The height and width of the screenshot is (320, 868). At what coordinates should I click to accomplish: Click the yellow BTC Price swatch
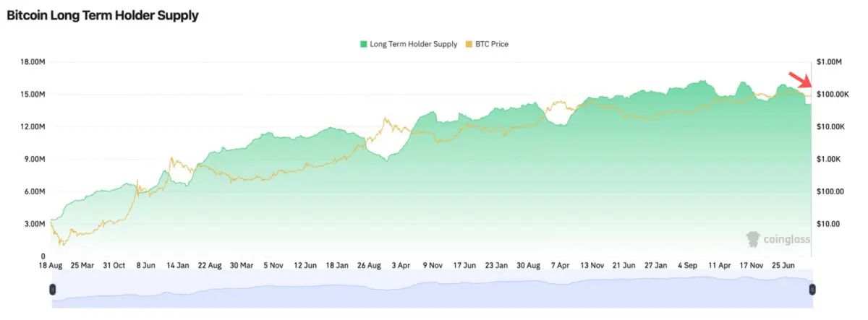pyautogui.click(x=469, y=44)
